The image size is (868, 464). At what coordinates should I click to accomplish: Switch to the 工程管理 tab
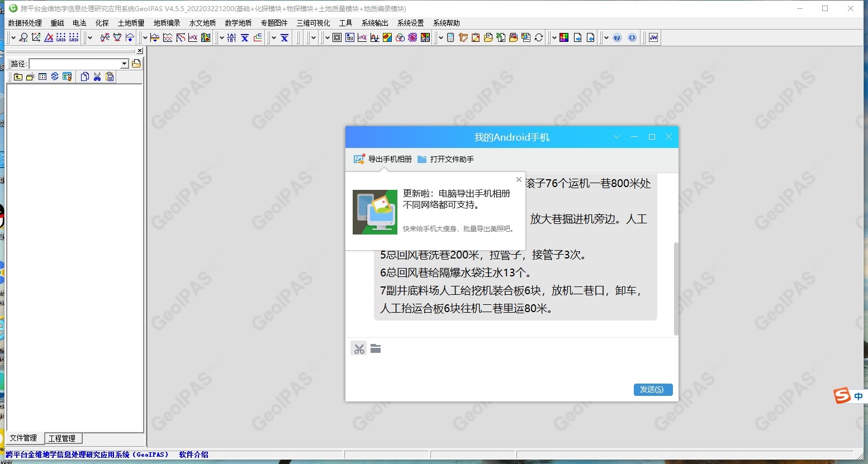[x=62, y=438]
